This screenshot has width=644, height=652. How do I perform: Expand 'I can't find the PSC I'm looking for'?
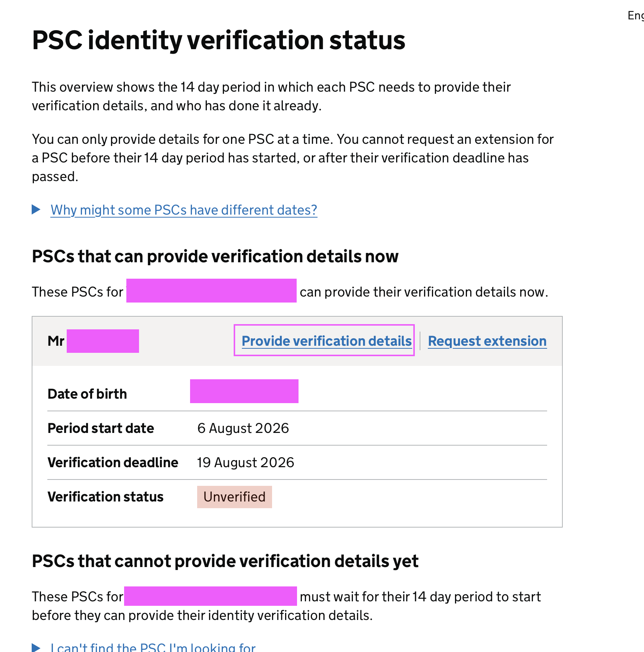153,647
